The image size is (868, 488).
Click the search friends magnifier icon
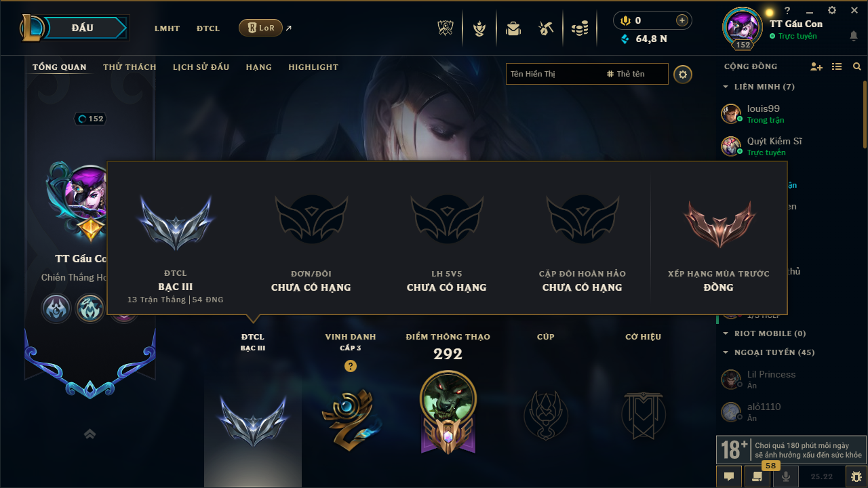point(857,66)
